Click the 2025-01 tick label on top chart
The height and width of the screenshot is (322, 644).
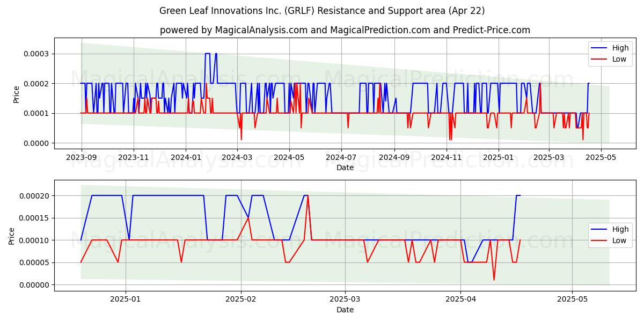pyautogui.click(x=499, y=158)
